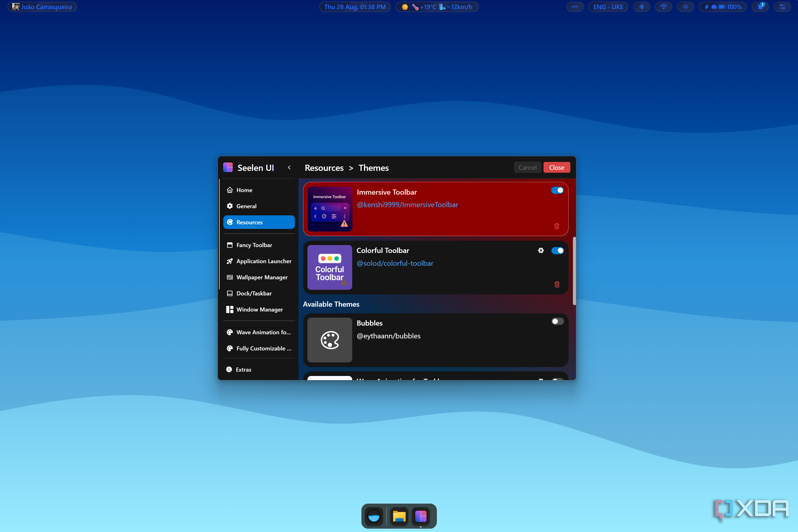Click the Immersive Toolbar thumbnail
This screenshot has height=532, width=798.
click(x=330, y=209)
